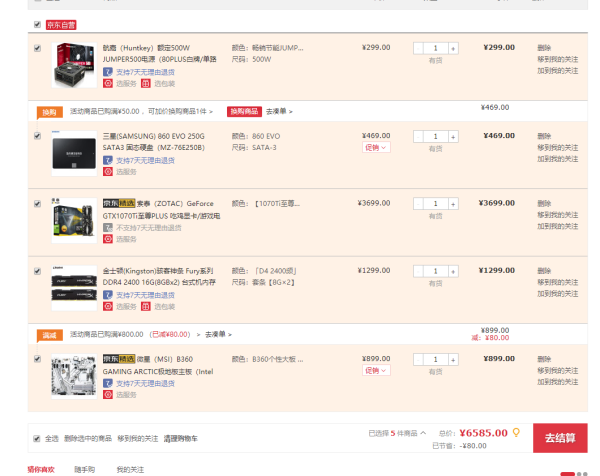The width and height of the screenshot is (600, 476).
Task: Click 选服务 icon for ZOTAC GTX1070Ti
Action: [108, 239]
